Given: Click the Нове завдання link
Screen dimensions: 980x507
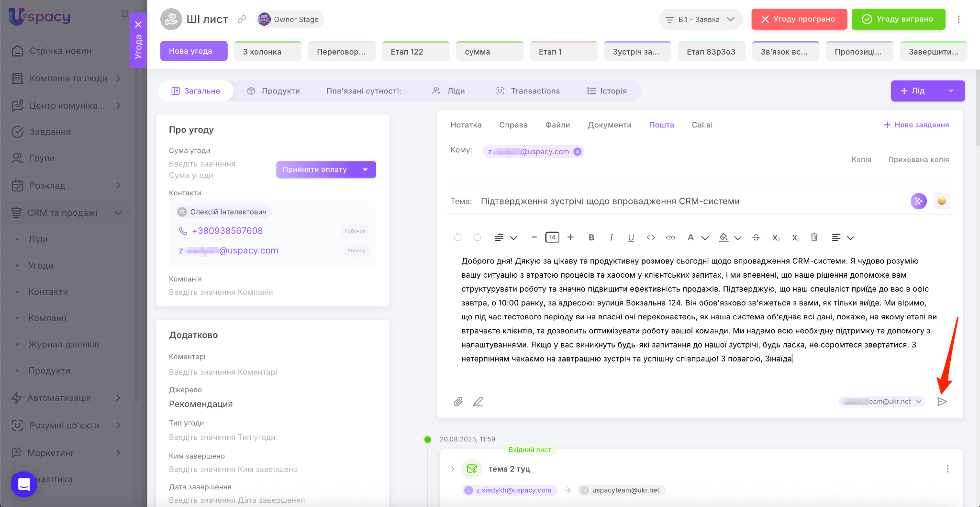Looking at the screenshot, I should click(916, 125).
